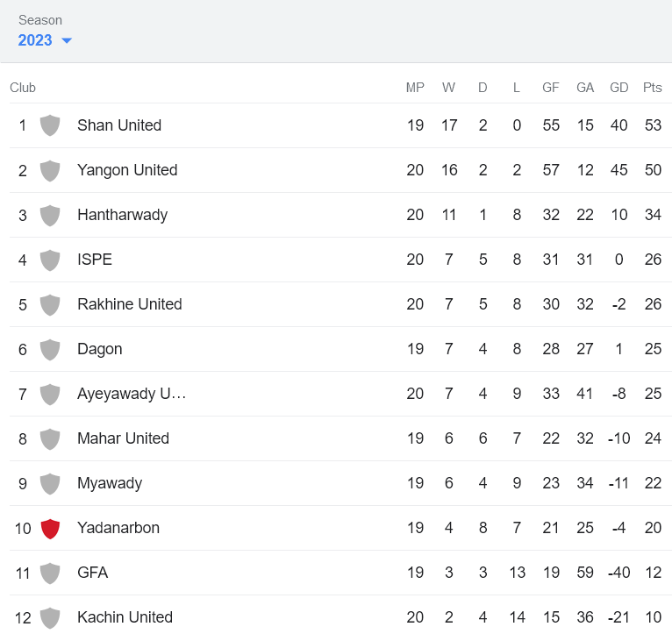The image size is (672, 641).
Task: Click the Pts column header
Action: click(652, 88)
